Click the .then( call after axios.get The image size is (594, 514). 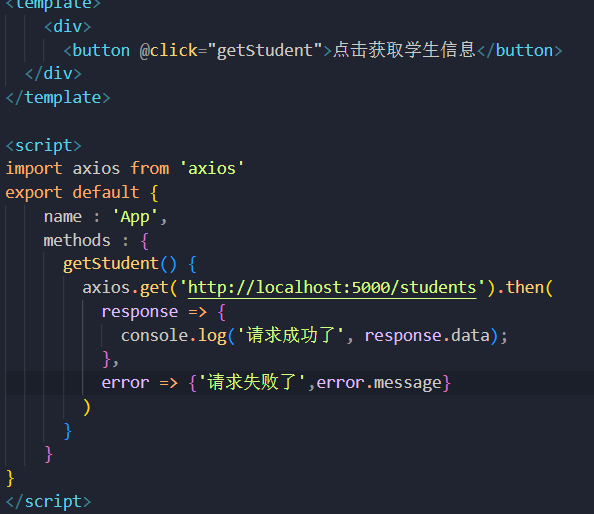tap(525, 287)
